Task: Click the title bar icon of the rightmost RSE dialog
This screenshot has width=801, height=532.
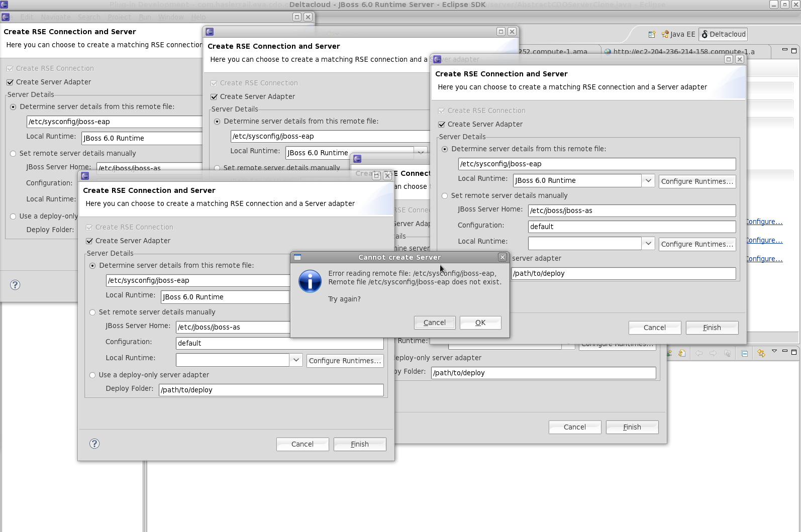Action: (x=437, y=59)
